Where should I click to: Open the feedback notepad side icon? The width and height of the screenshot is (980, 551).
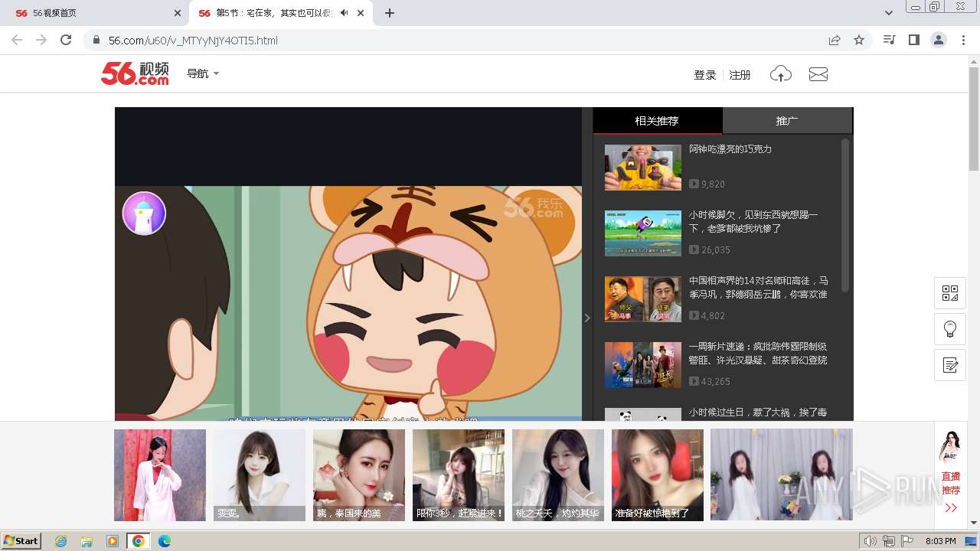point(950,365)
